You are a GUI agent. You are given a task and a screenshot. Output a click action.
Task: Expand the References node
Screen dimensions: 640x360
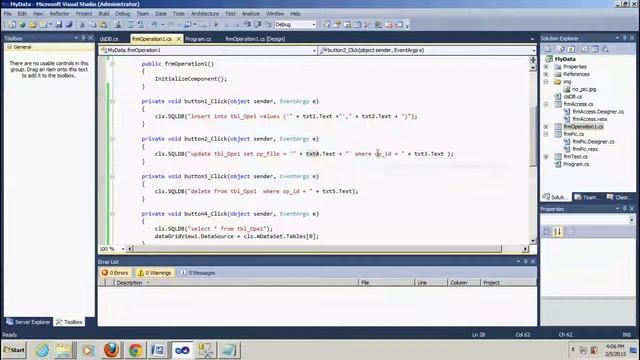coord(546,74)
